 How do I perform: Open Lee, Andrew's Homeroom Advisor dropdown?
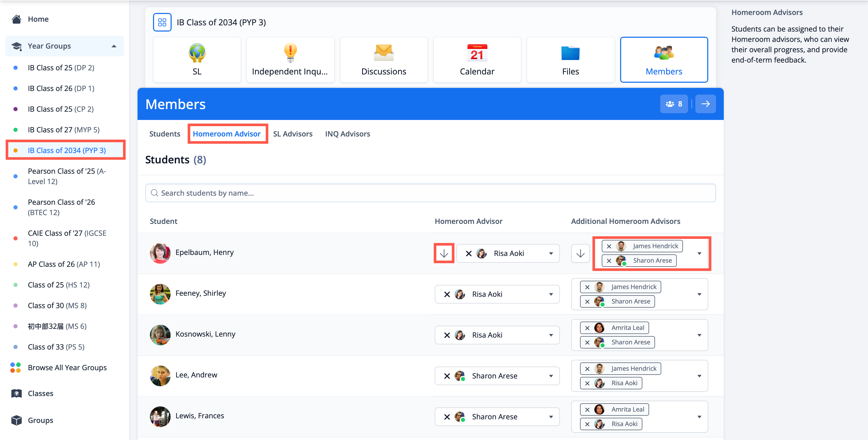click(551, 376)
